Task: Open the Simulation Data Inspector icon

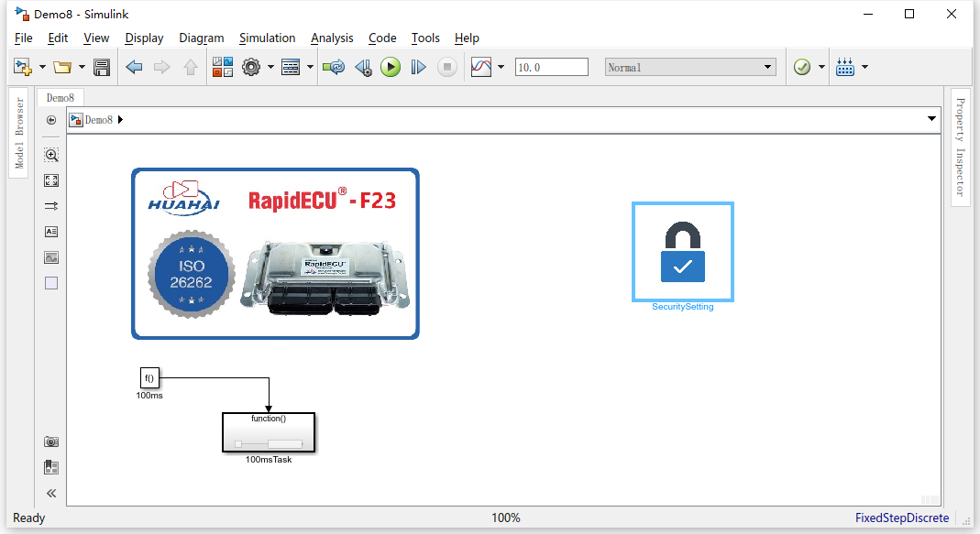Action: tap(481, 67)
